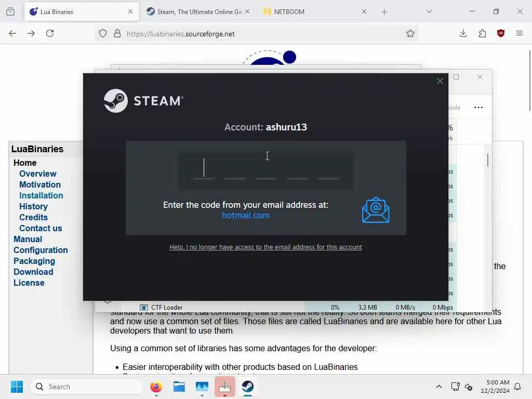Minimize the Firefox browser window

[x=472, y=11]
